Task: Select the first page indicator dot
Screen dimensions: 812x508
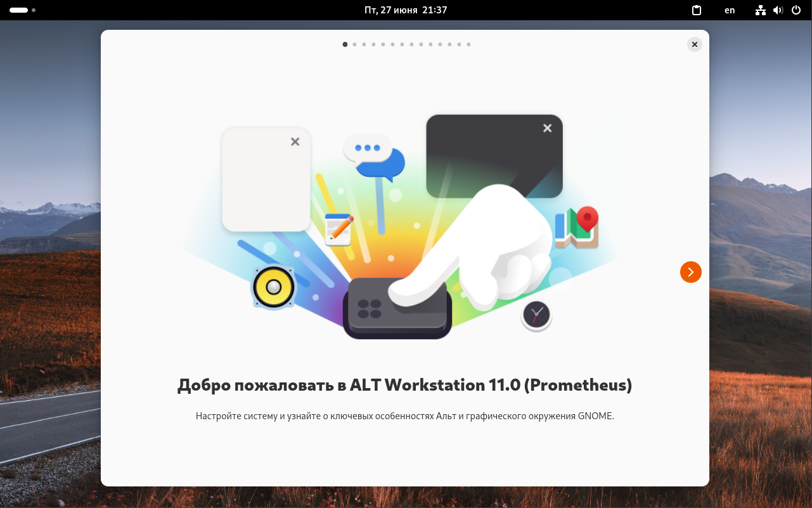Action: pyautogui.click(x=345, y=44)
